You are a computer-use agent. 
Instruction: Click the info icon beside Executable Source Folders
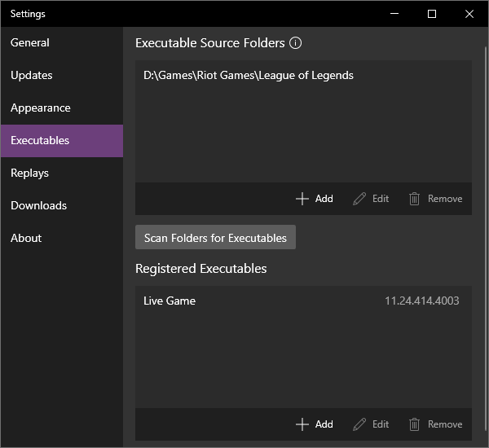pos(295,43)
